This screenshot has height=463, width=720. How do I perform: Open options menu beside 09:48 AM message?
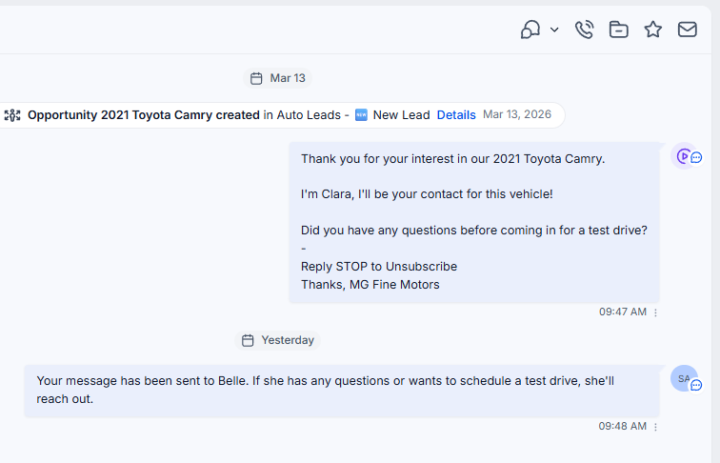[656, 427]
